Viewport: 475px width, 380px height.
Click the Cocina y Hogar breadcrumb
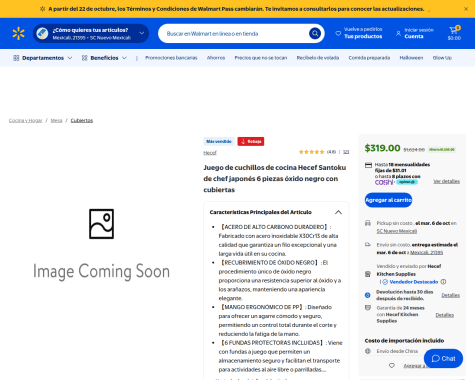tap(26, 121)
